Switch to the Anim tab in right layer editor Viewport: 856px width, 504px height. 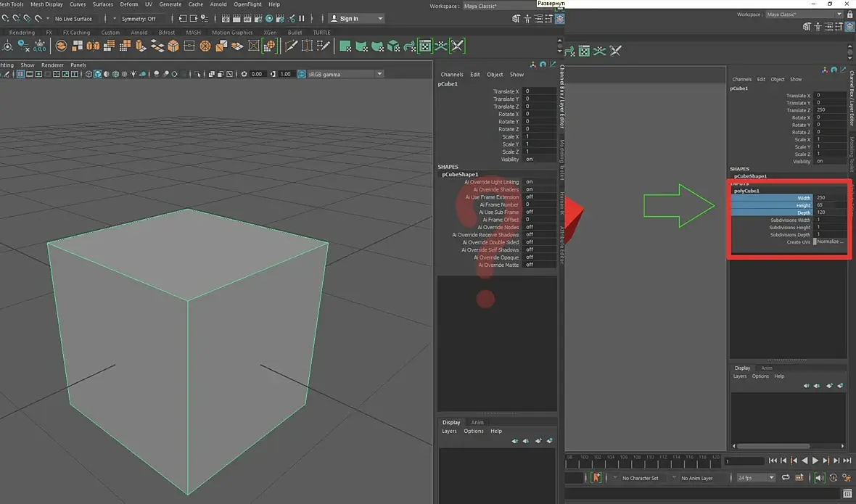[766, 368]
